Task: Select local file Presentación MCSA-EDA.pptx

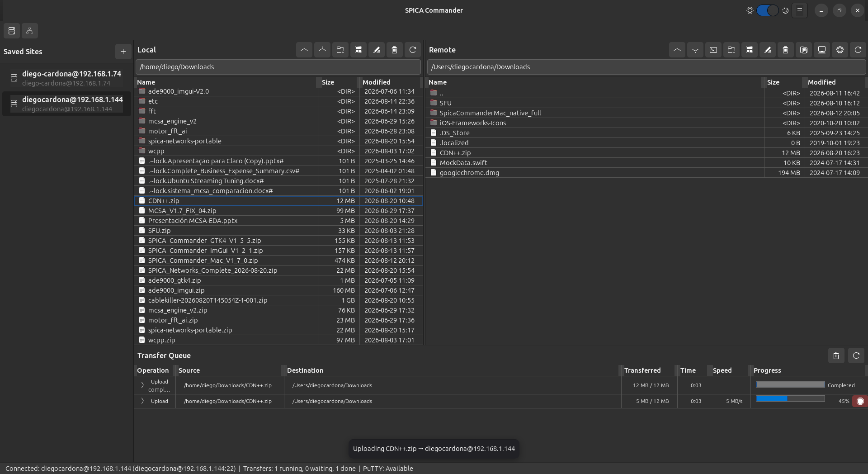Action: coord(278,221)
